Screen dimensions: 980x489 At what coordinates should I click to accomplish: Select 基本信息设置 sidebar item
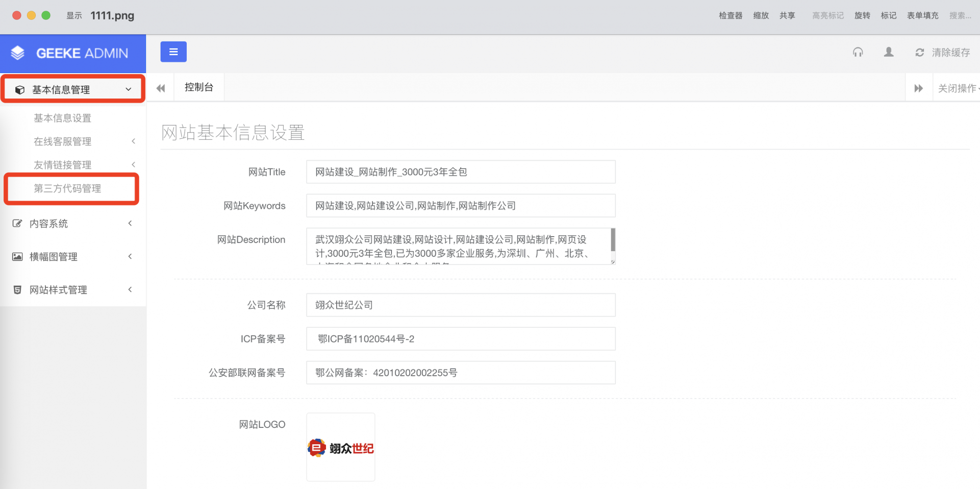coord(62,118)
